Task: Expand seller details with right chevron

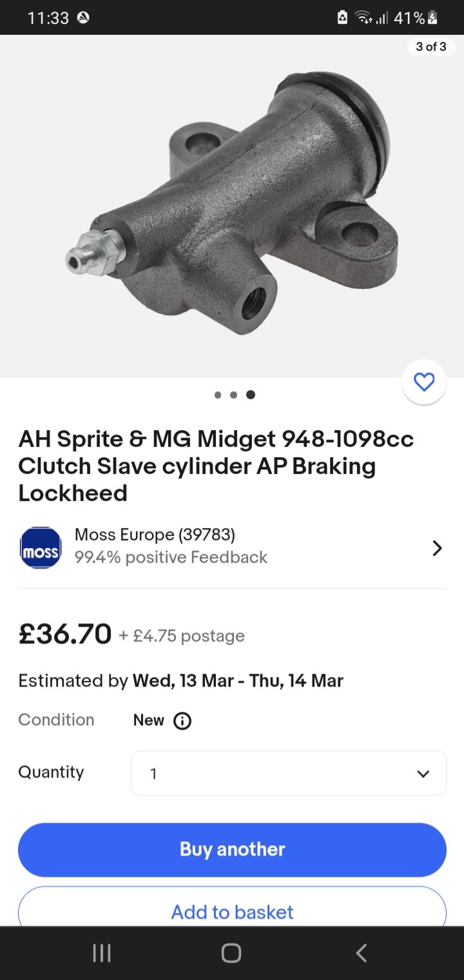Action: pos(437,548)
